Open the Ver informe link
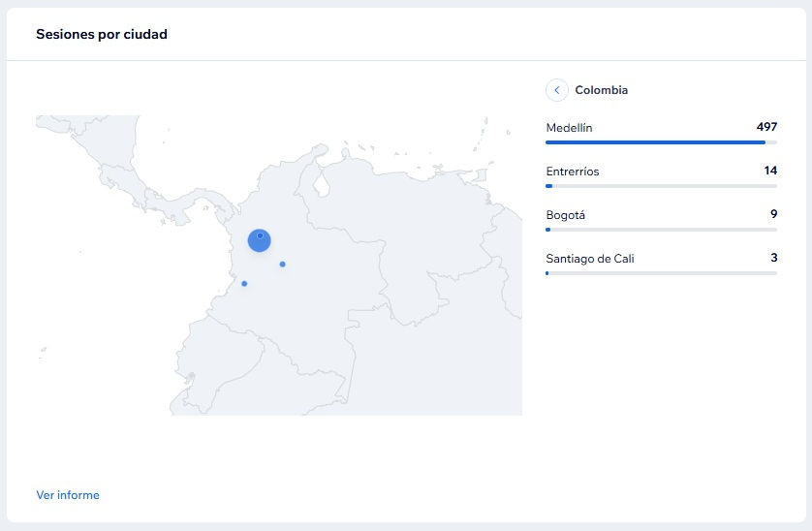The height and width of the screenshot is (531, 812). [68, 495]
